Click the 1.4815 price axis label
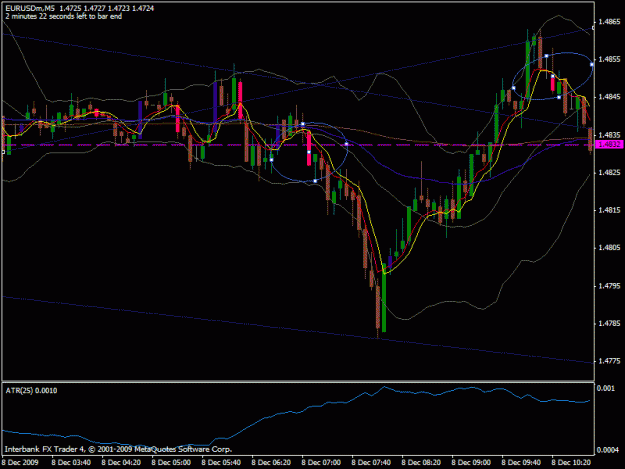 pyautogui.click(x=609, y=210)
